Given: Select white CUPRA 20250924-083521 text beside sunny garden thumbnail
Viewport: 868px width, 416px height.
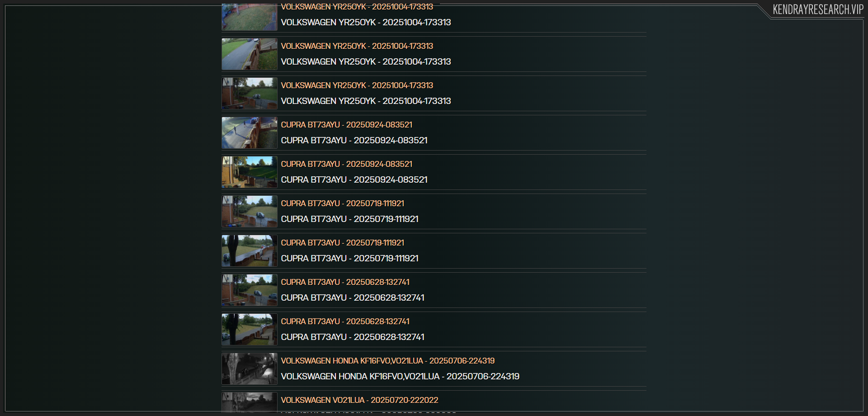Looking at the screenshot, I should point(354,180).
